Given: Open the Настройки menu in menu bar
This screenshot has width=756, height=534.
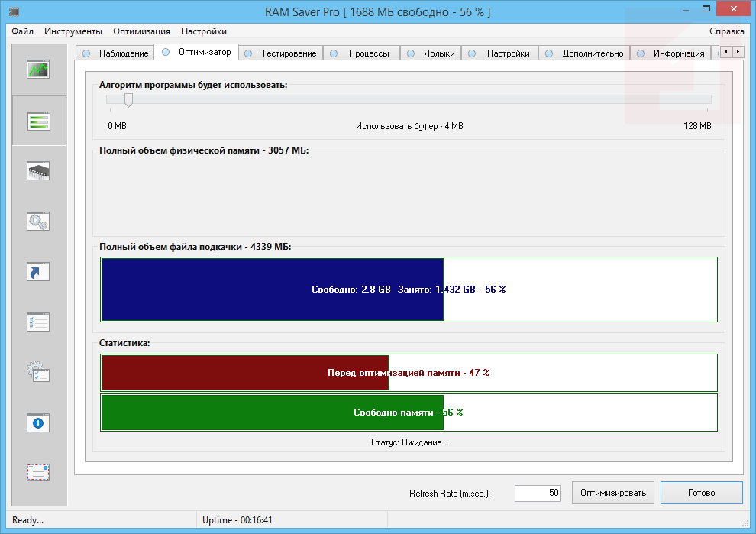Looking at the screenshot, I should pyautogui.click(x=204, y=31).
